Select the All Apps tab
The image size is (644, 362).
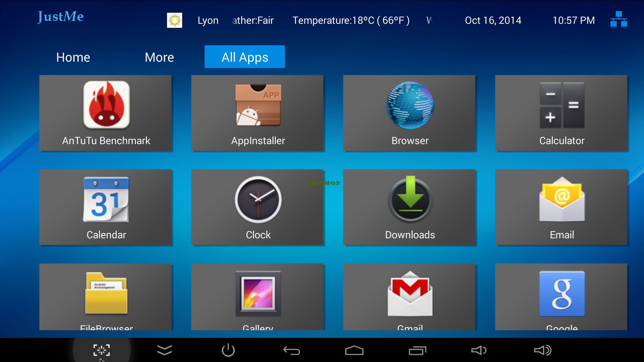[245, 57]
